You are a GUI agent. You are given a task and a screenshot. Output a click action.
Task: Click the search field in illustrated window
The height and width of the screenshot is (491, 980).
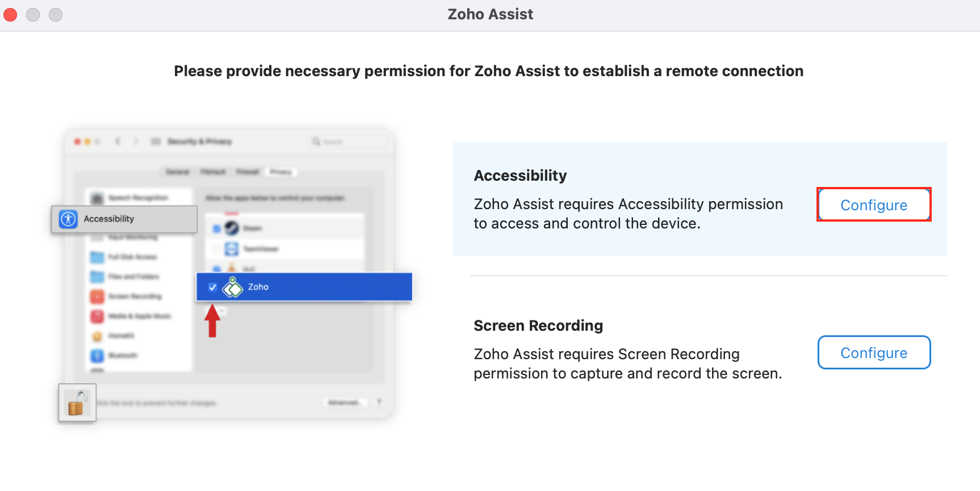click(x=350, y=142)
